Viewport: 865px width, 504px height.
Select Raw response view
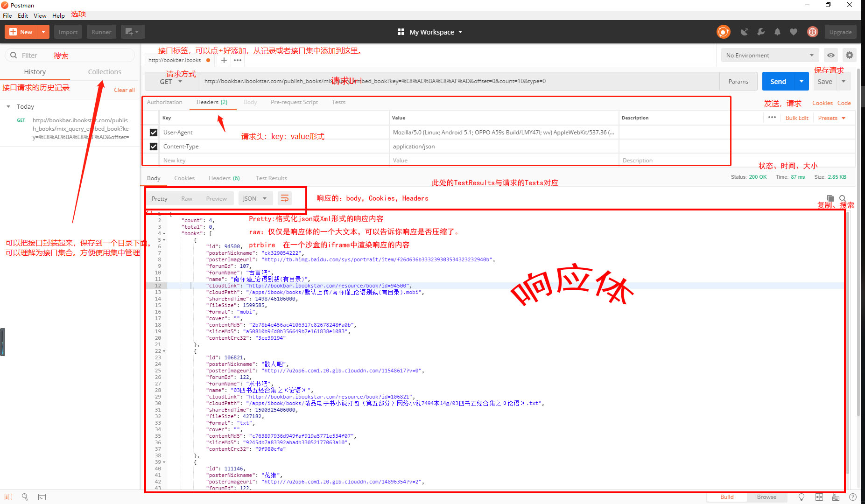coord(187,198)
